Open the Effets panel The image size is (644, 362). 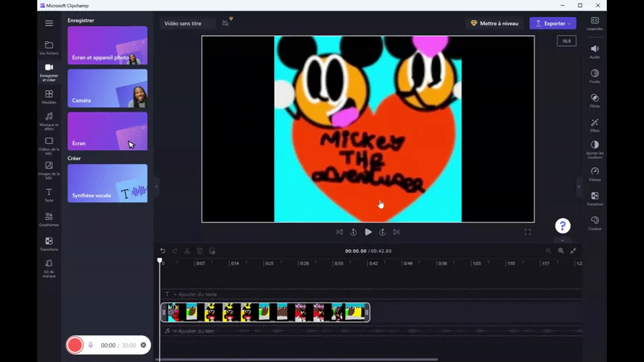coord(595,125)
